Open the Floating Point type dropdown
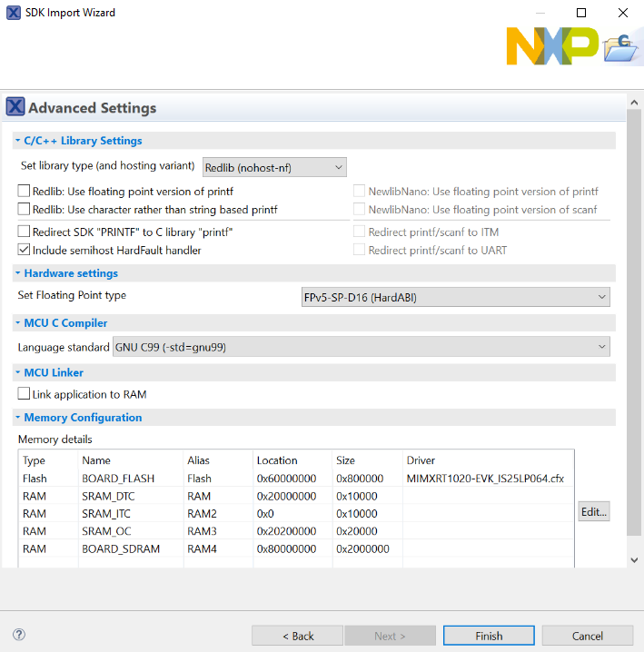This screenshot has width=644, height=652. 455,297
